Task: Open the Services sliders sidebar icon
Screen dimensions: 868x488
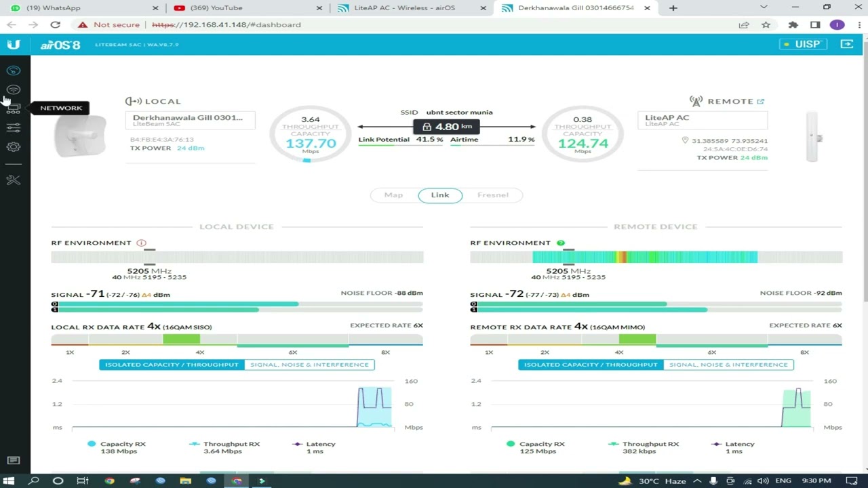Action: pos(14,127)
